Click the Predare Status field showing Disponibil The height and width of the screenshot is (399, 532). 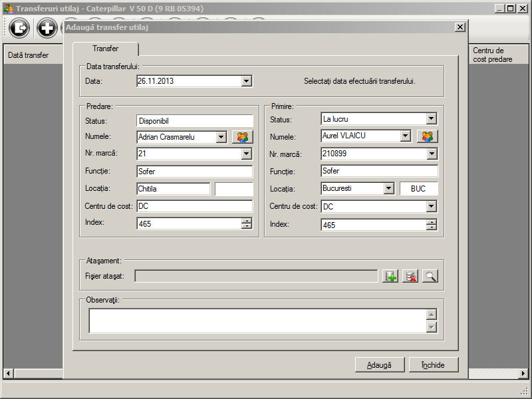[x=195, y=121]
